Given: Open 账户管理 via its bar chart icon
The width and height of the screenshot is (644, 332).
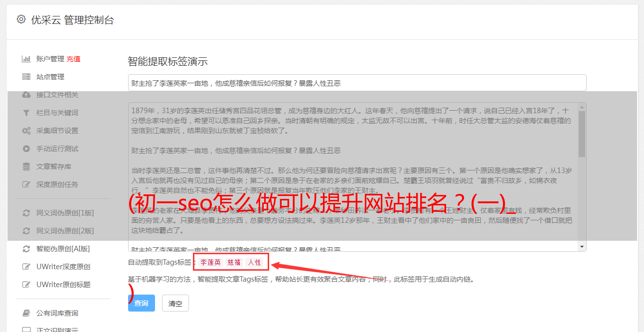Looking at the screenshot, I should [26, 59].
